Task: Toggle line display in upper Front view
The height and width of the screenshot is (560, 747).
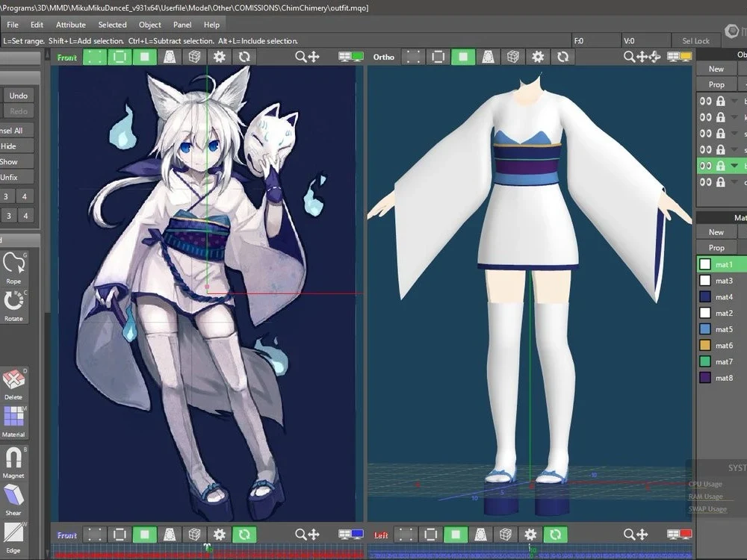Action: point(120,57)
